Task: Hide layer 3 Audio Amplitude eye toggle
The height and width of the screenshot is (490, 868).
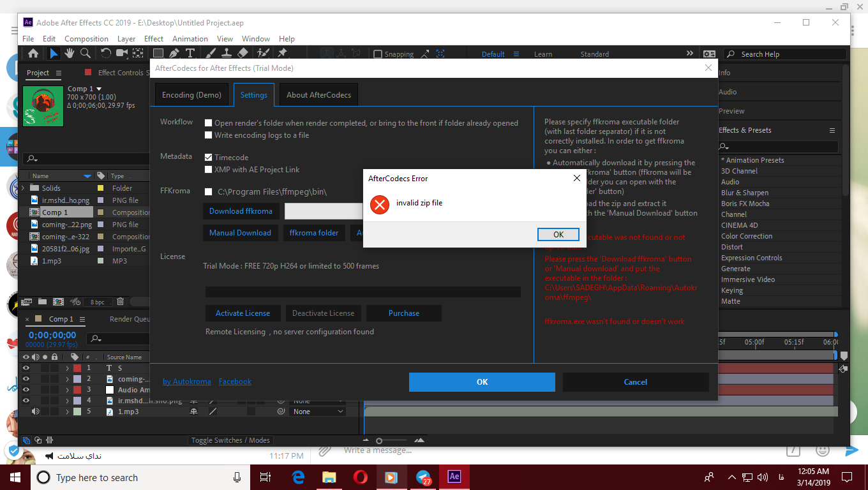Action: (x=26, y=389)
